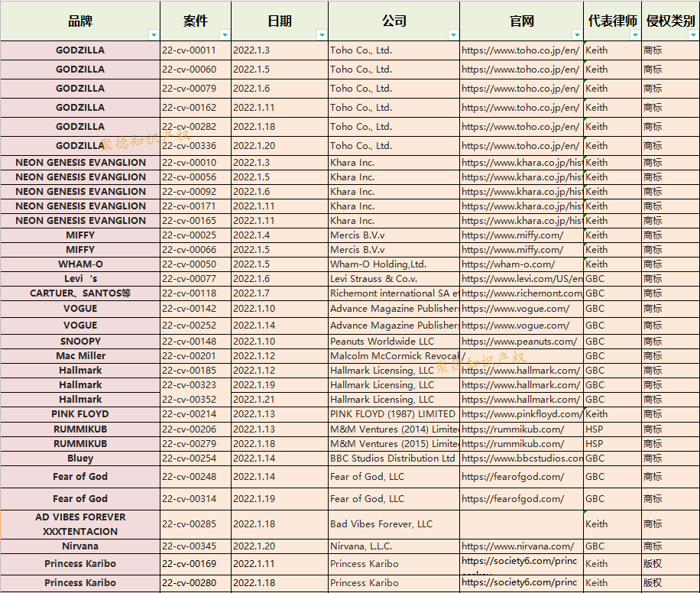Click the date 2022.1.20 in Nirvana row

[x=280, y=546]
